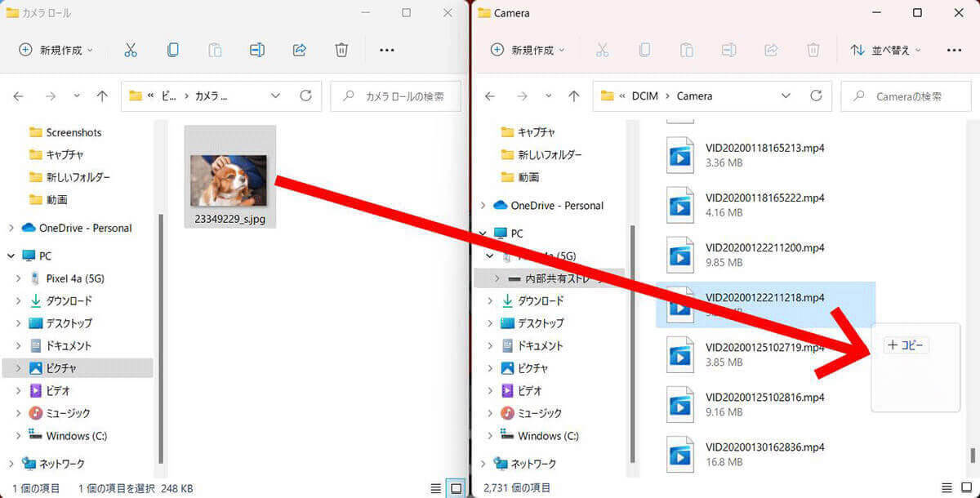Viewport: 980px width, 498px height.
Task: Select VID20200118165213.mp4 file
Action: pyautogui.click(x=765, y=155)
